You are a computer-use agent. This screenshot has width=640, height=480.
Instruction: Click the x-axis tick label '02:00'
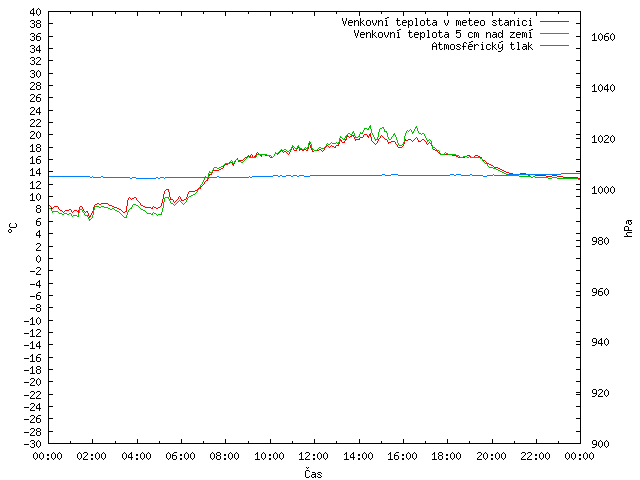tap(92, 456)
